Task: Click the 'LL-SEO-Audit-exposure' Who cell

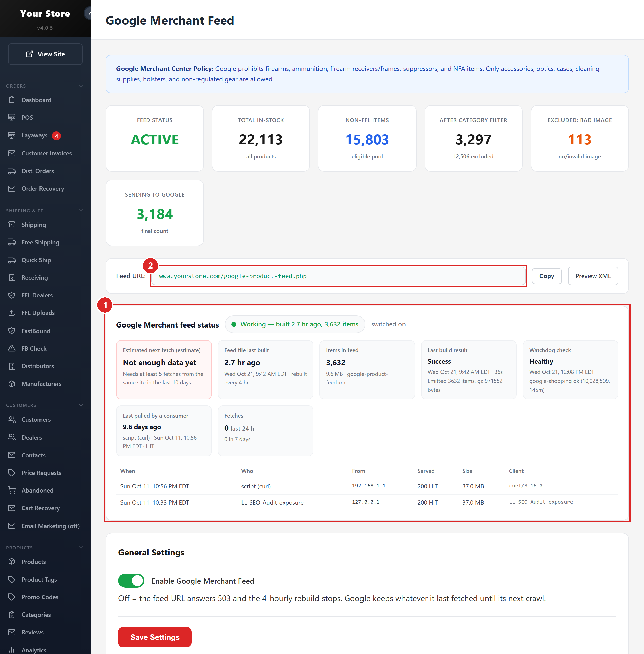Action: [x=272, y=502]
